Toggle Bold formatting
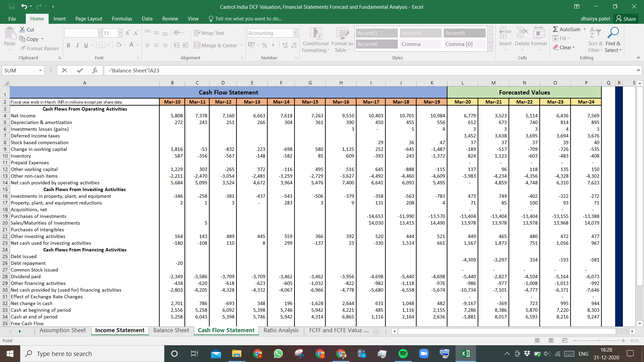The height and width of the screenshot is (362, 644). coord(68,45)
